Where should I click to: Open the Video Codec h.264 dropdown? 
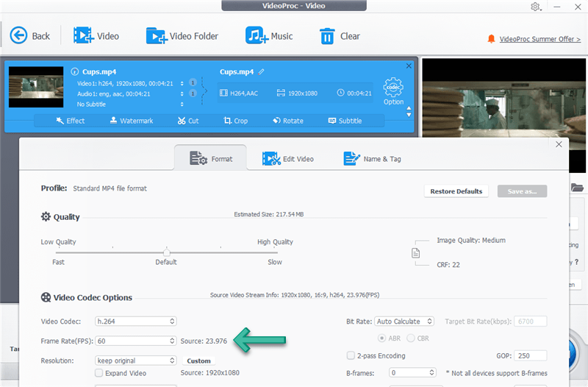135,322
